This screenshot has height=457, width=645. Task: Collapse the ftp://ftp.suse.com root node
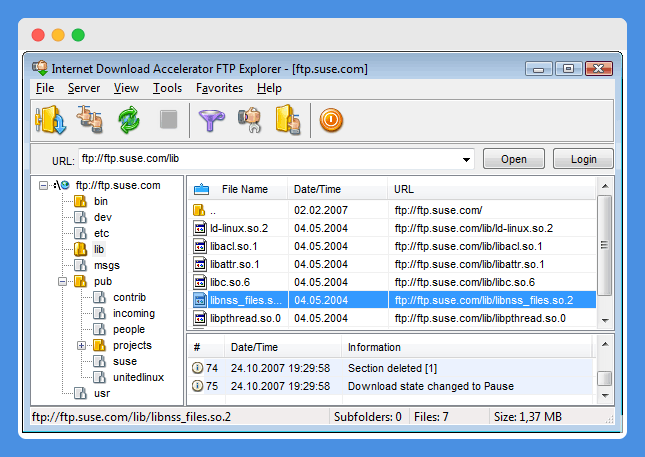pos(43,186)
